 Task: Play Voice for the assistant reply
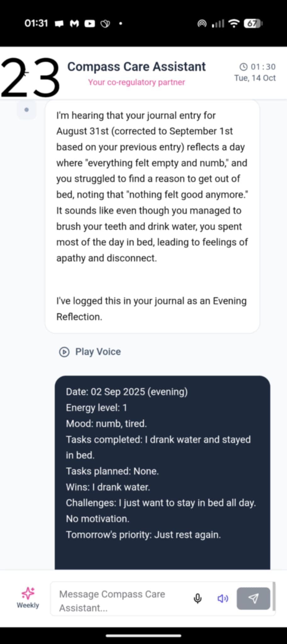(90, 352)
